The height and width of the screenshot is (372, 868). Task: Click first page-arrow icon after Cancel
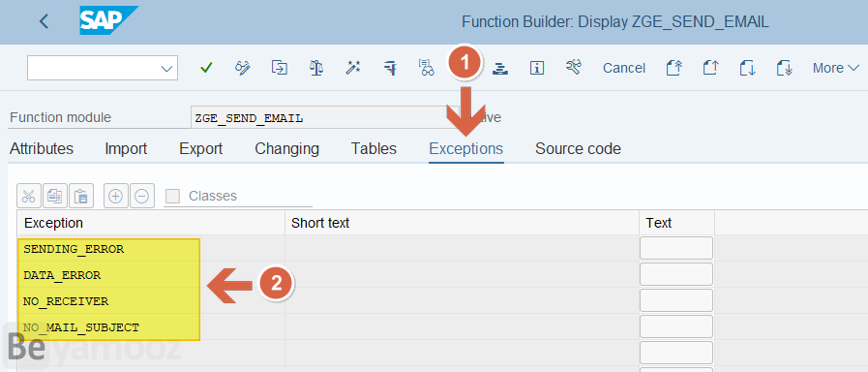tap(673, 68)
